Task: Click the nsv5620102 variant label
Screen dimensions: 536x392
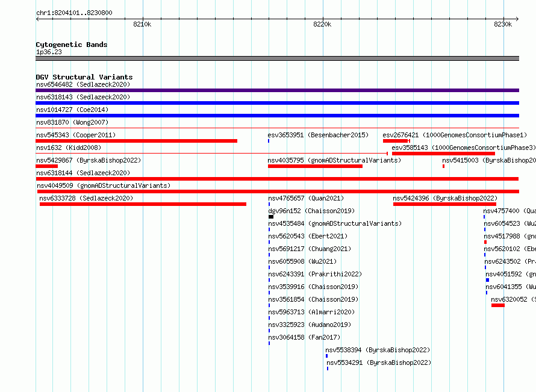Action: [x=510, y=249]
